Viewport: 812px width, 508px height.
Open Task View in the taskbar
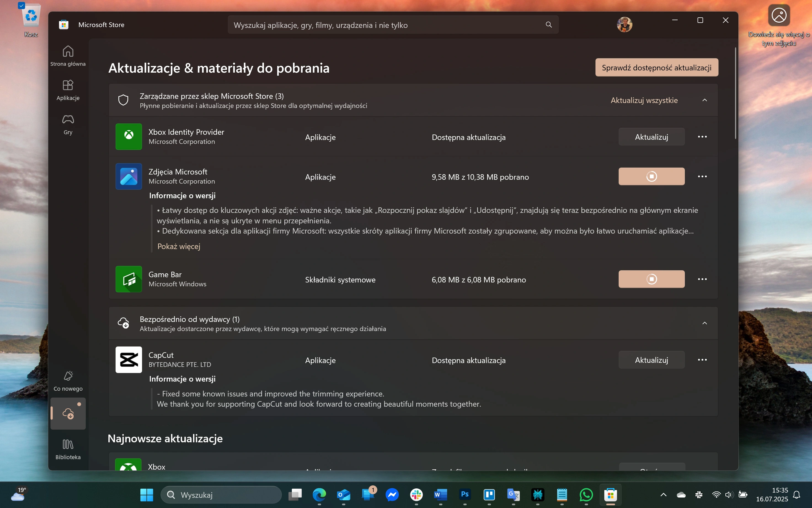[295, 494]
